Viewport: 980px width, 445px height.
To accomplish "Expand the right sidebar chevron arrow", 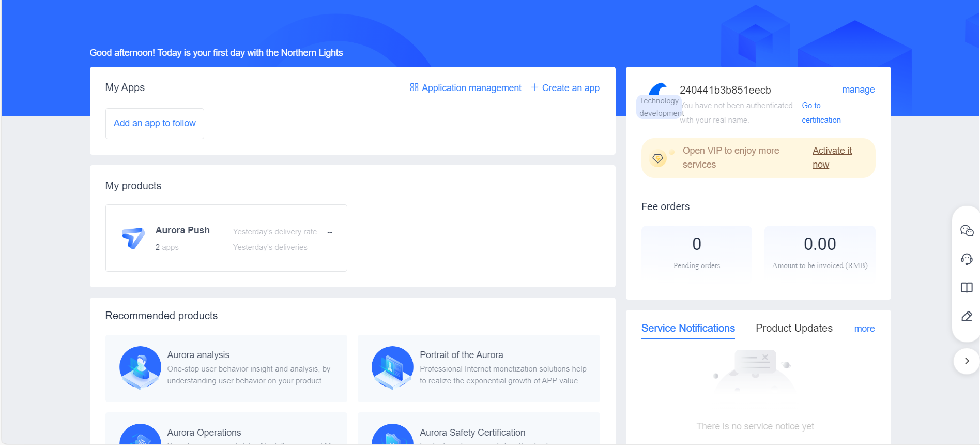I will 967,361.
